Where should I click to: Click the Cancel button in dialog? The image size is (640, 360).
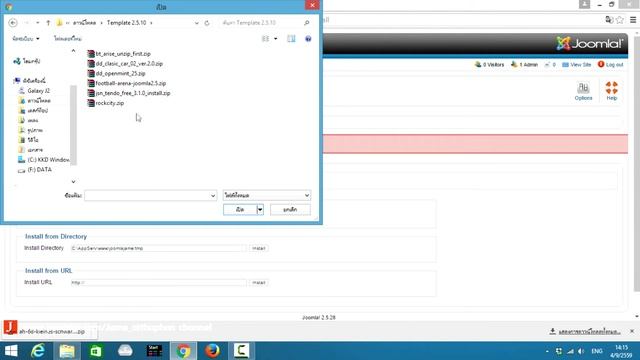pyautogui.click(x=290, y=209)
